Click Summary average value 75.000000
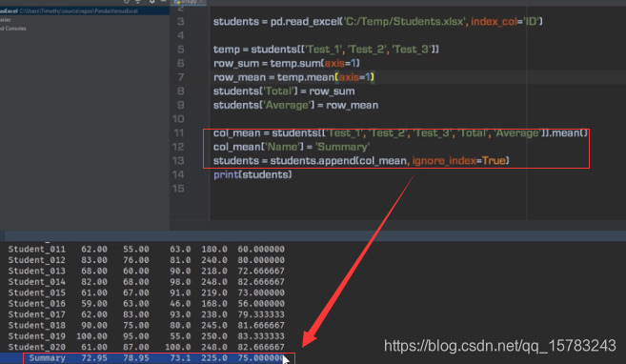This screenshot has width=626, height=364. pos(261,358)
